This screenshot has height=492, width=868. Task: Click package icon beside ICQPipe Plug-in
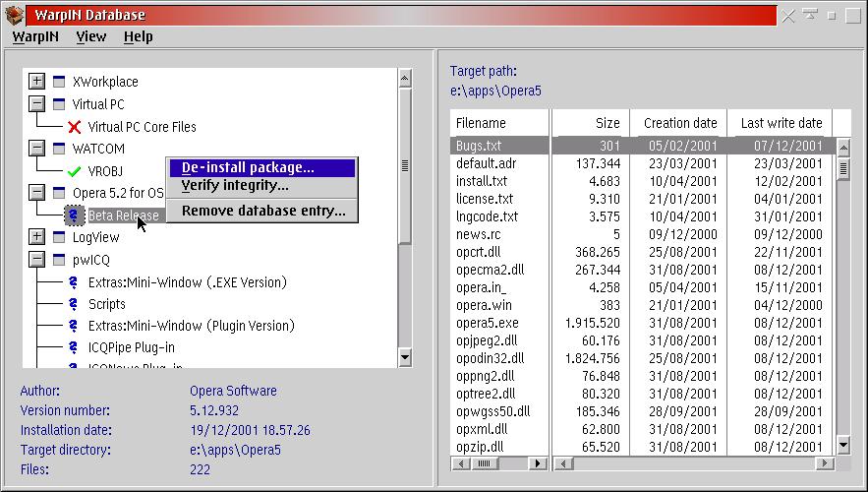[73, 347]
